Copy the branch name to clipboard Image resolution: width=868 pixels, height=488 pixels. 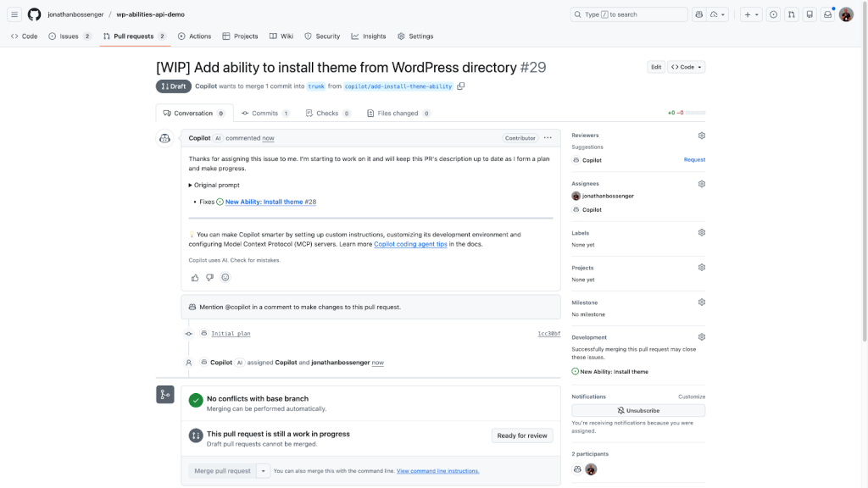(x=461, y=86)
